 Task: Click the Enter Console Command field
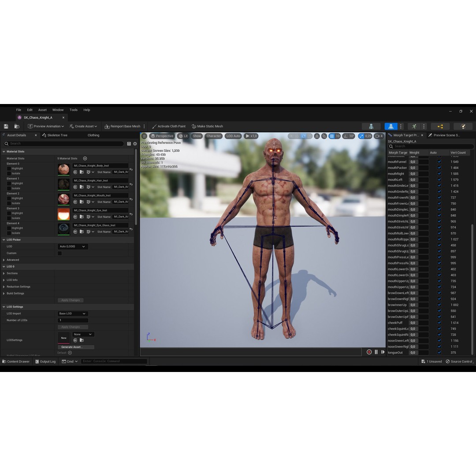click(x=114, y=361)
